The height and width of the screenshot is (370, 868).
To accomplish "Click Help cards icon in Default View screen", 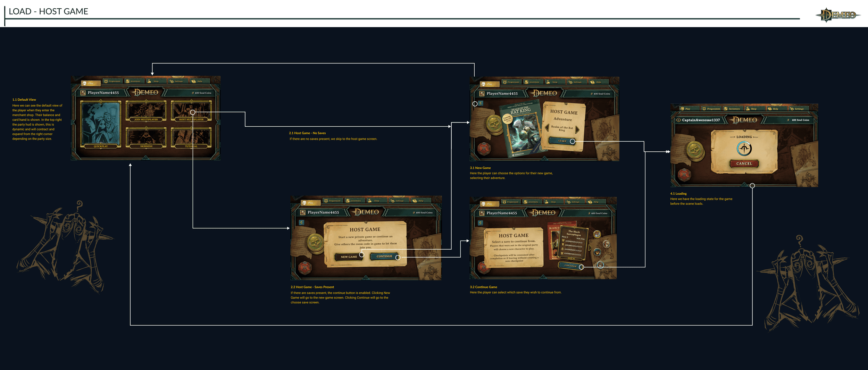I will tap(194, 81).
